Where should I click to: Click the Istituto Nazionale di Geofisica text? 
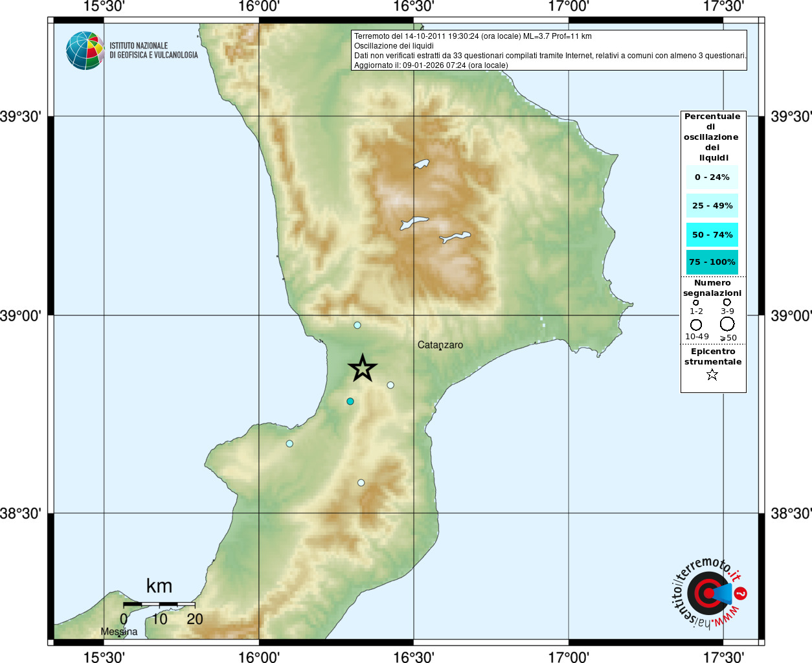tap(153, 51)
